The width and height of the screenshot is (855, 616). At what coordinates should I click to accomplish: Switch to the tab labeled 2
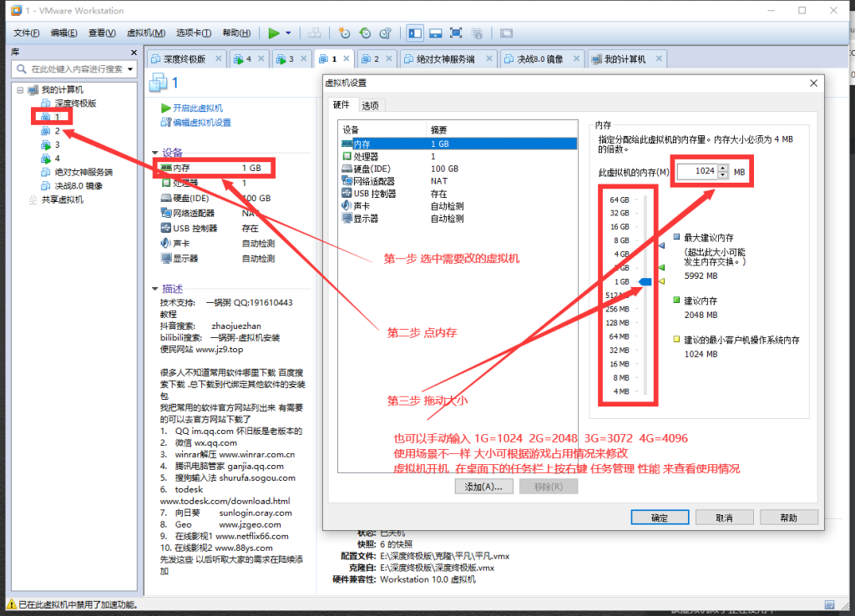coord(377,59)
